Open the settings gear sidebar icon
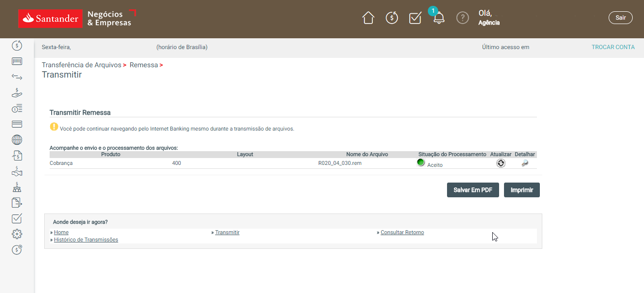 [x=17, y=234]
